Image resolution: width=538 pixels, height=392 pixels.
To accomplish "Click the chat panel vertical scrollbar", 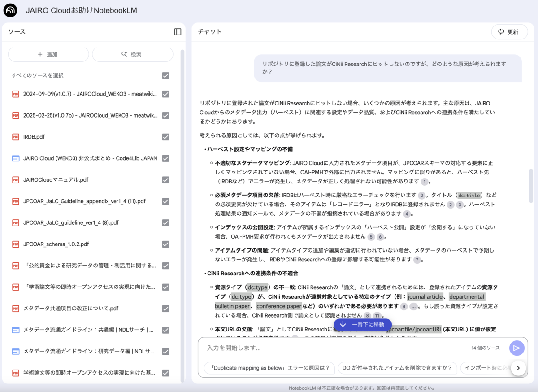I will click(x=532, y=186).
